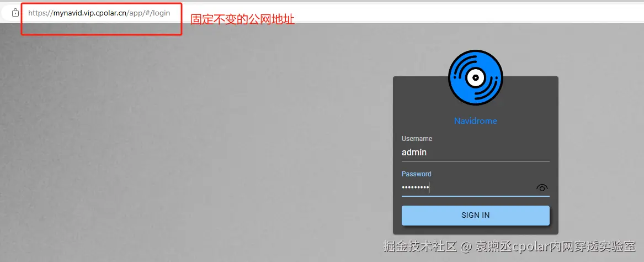Click the Username label text
This screenshot has height=262, width=644.
[x=417, y=139]
